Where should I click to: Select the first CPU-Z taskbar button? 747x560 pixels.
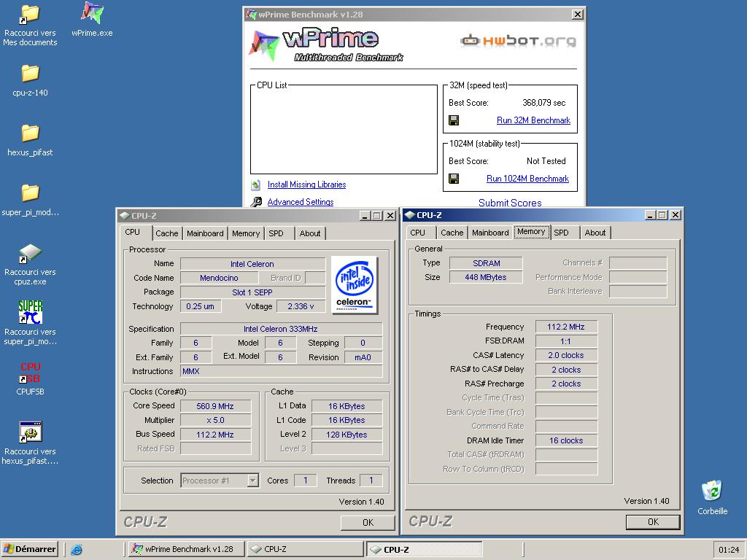click(x=305, y=549)
